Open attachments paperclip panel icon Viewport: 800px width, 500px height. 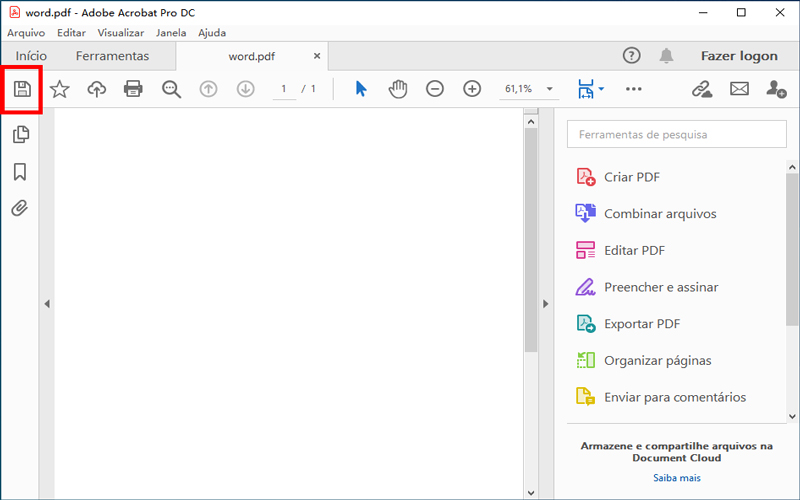(x=19, y=208)
